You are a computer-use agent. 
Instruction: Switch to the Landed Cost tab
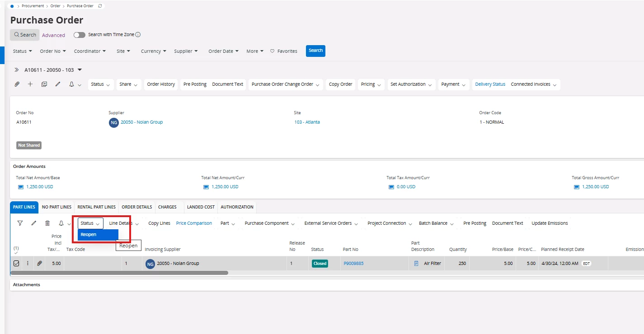coord(201,207)
